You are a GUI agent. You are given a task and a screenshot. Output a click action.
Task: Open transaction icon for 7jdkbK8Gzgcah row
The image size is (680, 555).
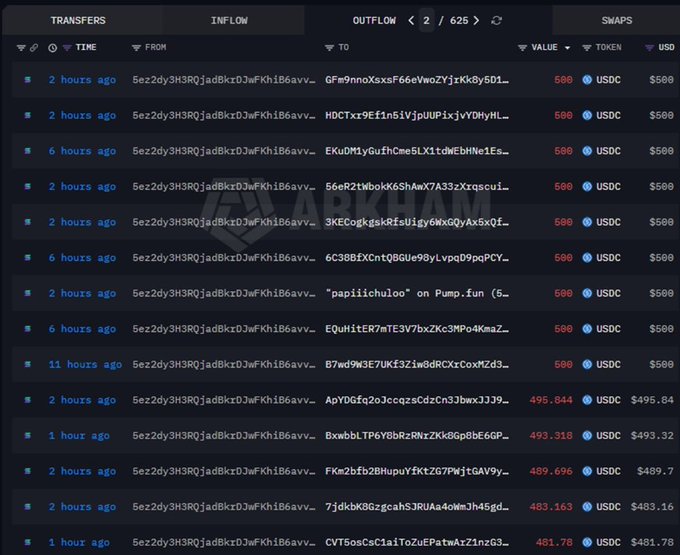click(27, 506)
